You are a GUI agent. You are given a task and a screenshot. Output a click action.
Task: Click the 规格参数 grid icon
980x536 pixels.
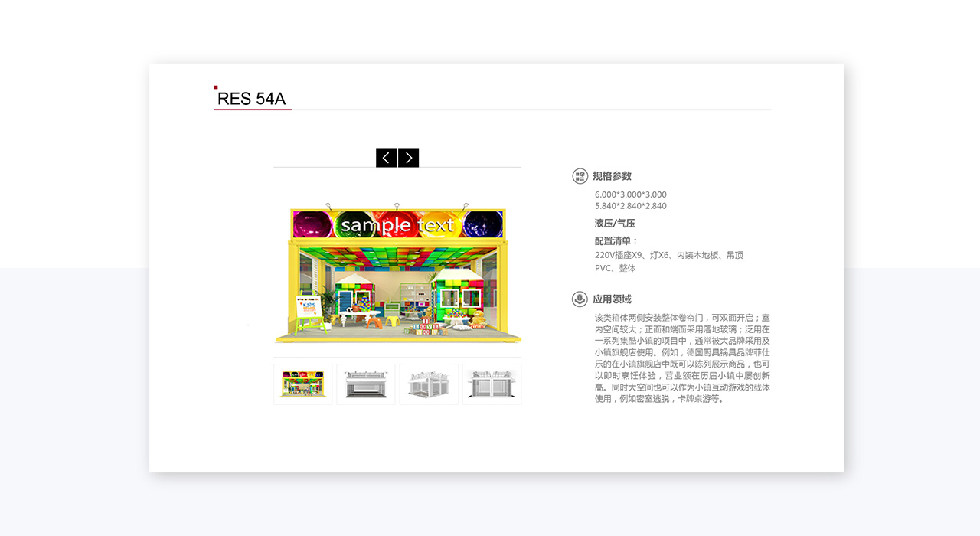580,176
